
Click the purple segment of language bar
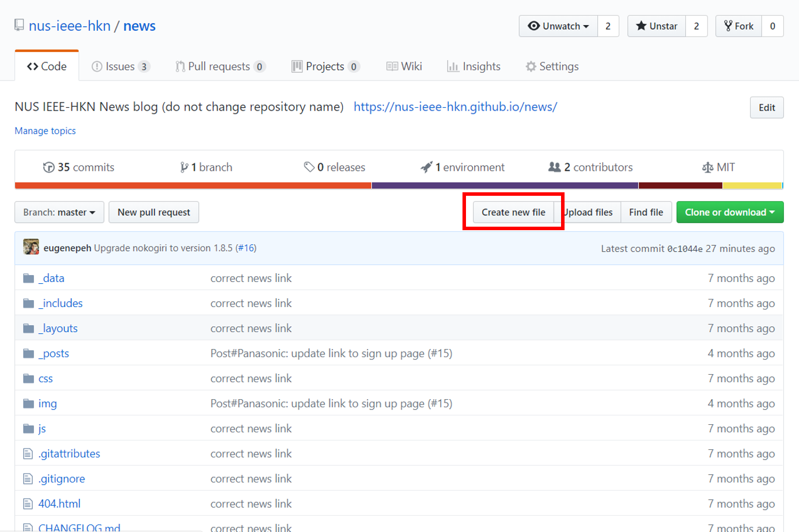click(x=505, y=186)
